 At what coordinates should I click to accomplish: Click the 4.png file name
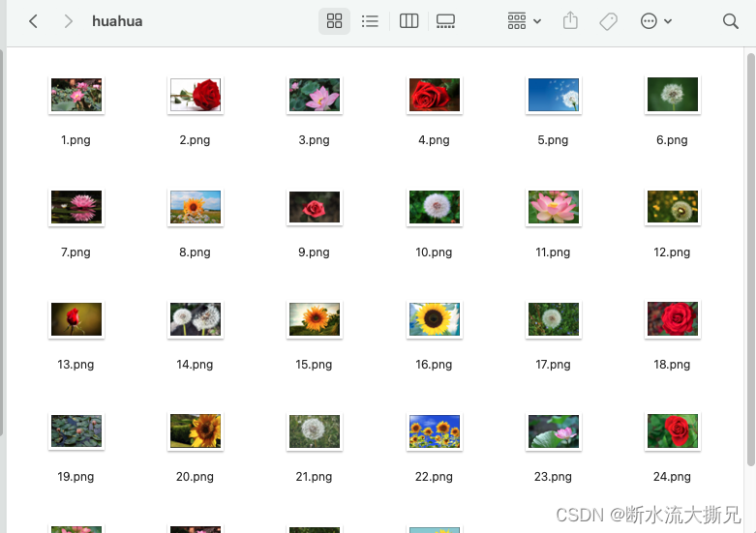434,140
